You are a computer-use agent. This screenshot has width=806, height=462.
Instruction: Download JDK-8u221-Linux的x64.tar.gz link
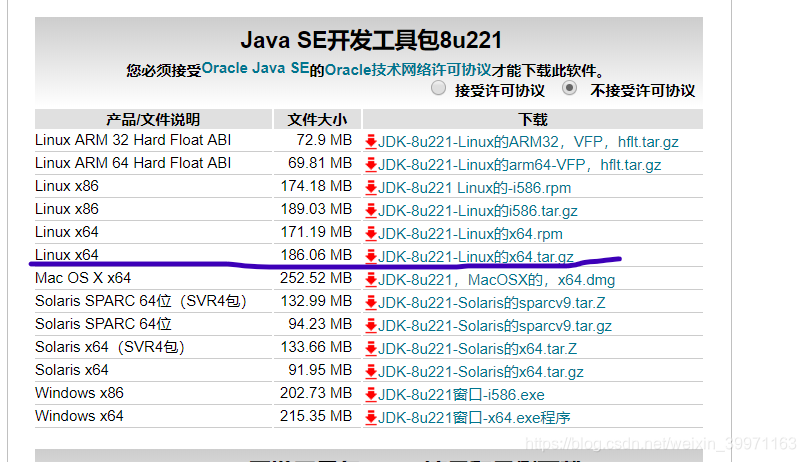point(476,257)
